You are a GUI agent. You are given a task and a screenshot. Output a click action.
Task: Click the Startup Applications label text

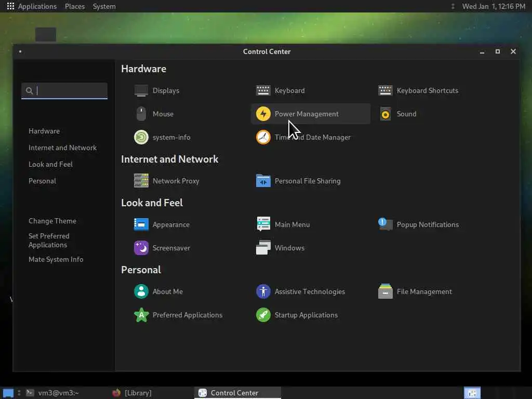click(306, 315)
